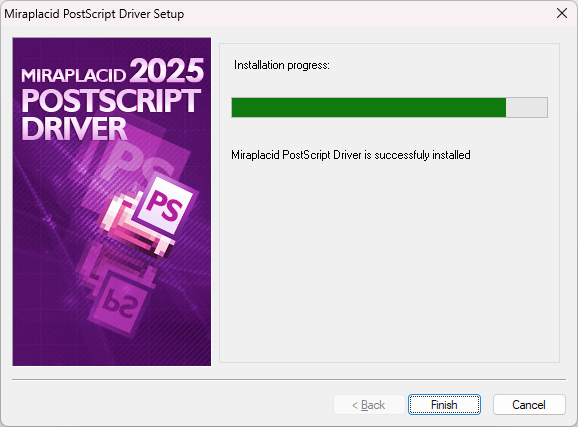Click the "successfuly installed" status message
Viewport: 578px width, 427px height.
point(351,155)
